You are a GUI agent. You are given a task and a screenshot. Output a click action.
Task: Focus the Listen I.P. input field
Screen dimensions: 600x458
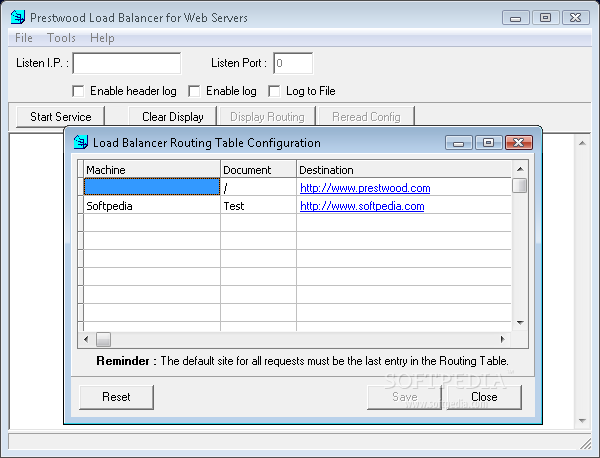127,63
